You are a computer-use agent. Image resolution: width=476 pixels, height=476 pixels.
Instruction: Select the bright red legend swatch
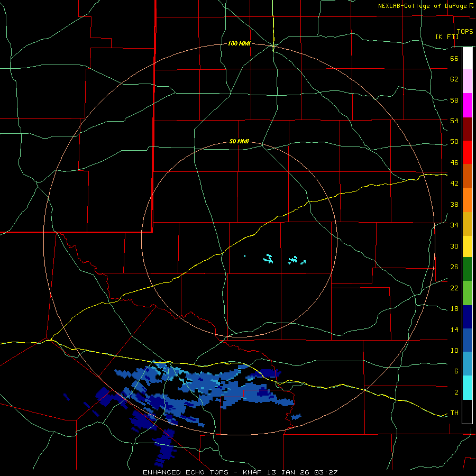[x=467, y=153]
